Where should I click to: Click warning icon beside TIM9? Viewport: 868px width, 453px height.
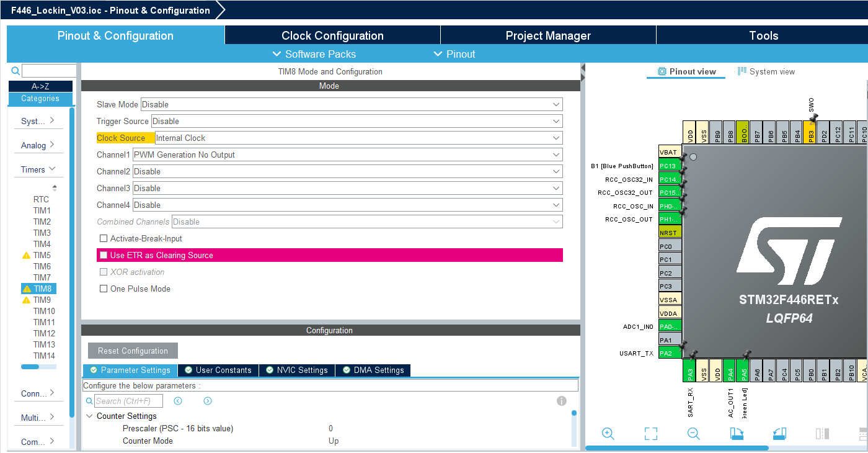coord(26,300)
